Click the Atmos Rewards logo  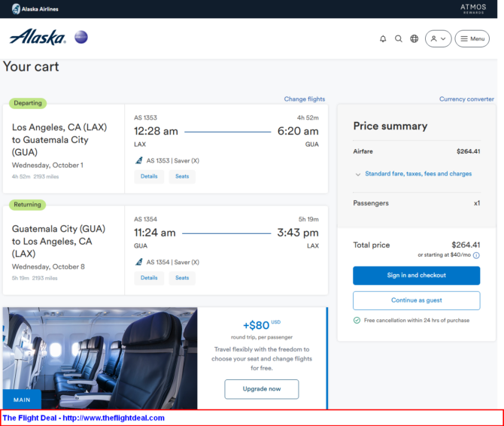pyautogui.click(x=473, y=9)
